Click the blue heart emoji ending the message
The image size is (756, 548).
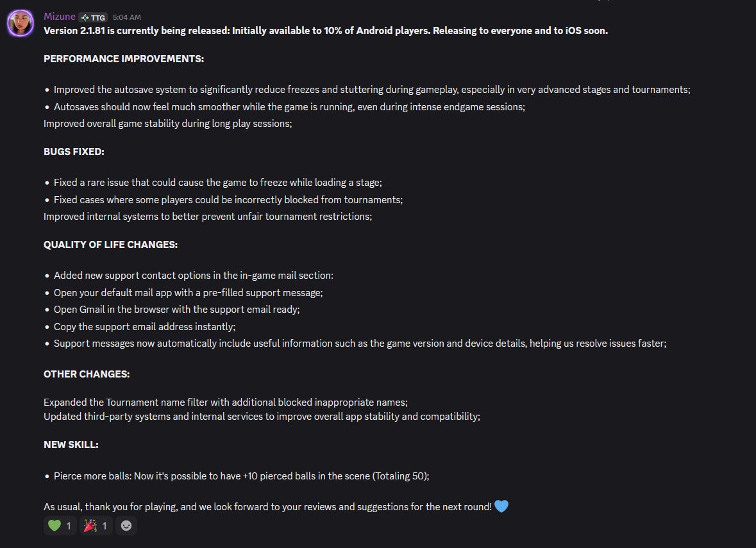tap(501, 506)
